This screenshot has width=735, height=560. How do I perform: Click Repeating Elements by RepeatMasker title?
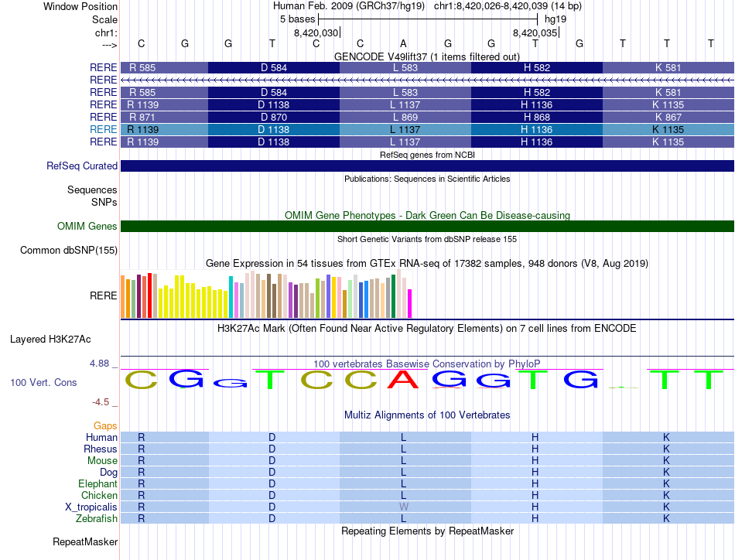427,531
